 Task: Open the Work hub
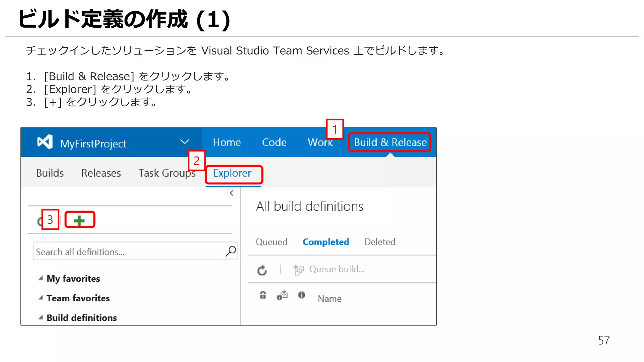(320, 142)
